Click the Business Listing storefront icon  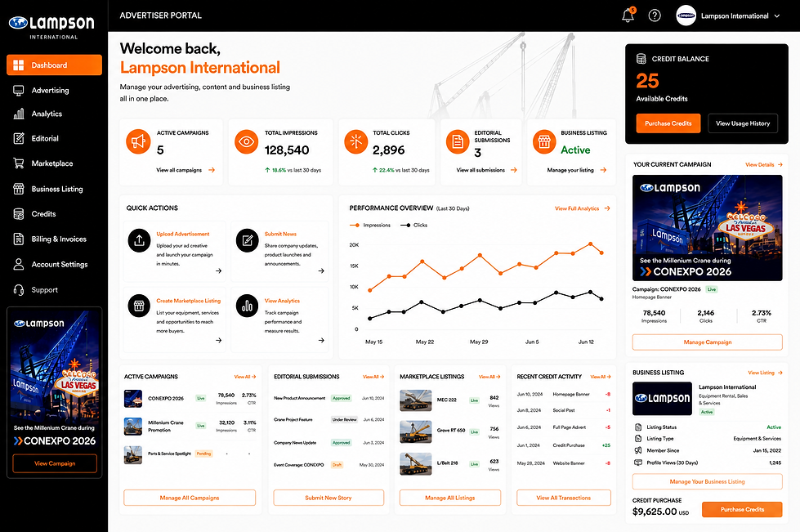[x=544, y=141]
